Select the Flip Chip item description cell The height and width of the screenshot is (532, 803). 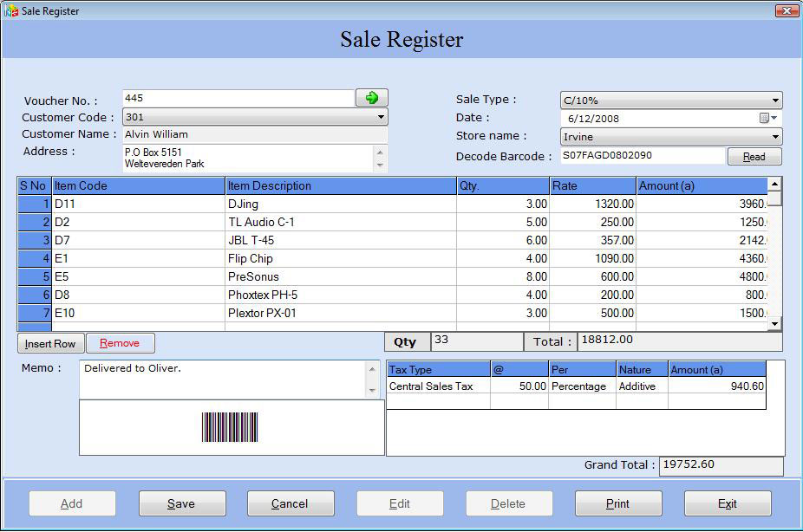pyautogui.click(x=340, y=258)
